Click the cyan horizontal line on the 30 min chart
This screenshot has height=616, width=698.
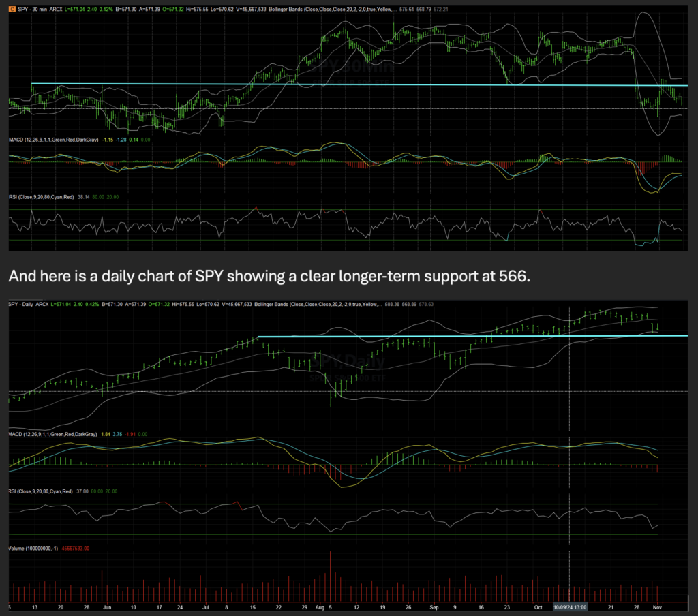(360, 84)
